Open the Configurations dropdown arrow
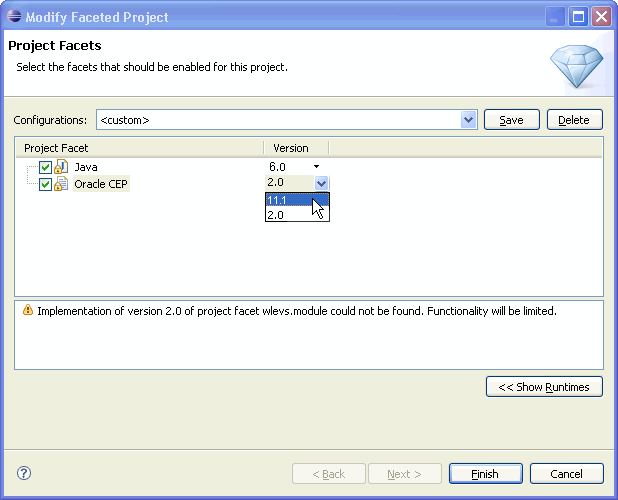The height and width of the screenshot is (500, 618). click(469, 120)
